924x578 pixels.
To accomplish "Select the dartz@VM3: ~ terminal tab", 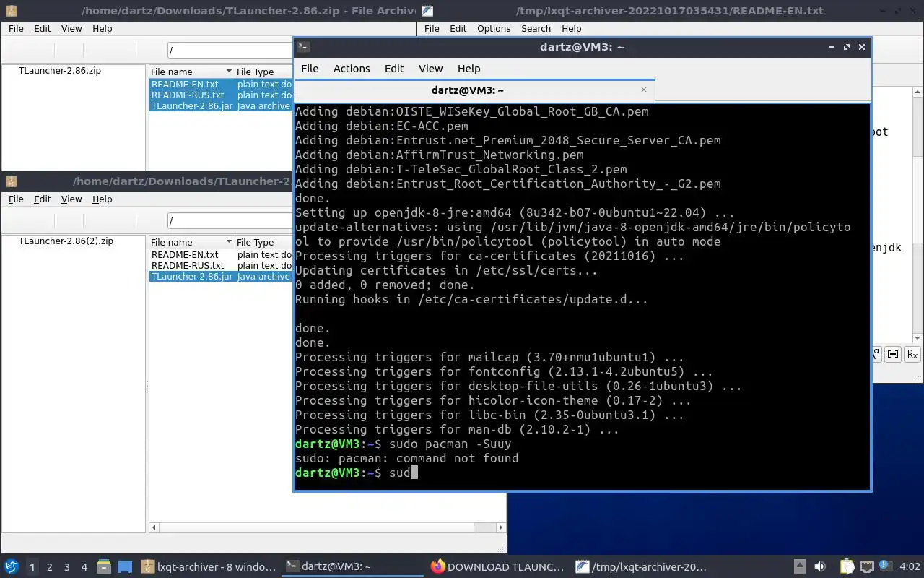I will point(474,90).
